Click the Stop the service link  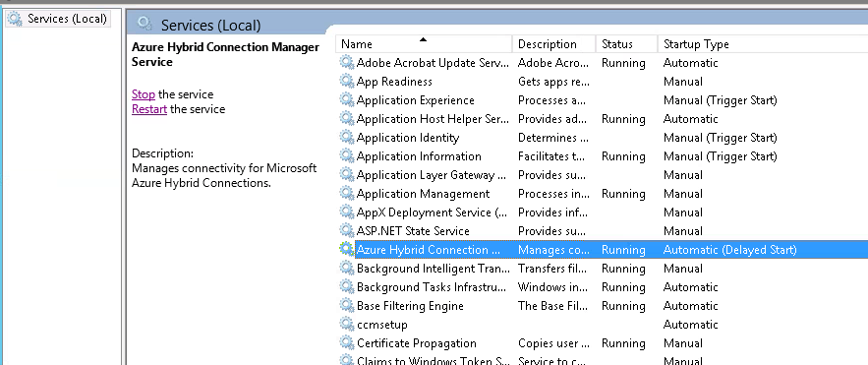click(x=144, y=94)
